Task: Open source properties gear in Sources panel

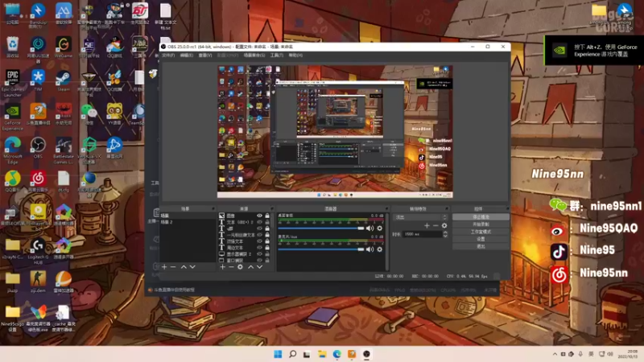Action: coord(240,267)
